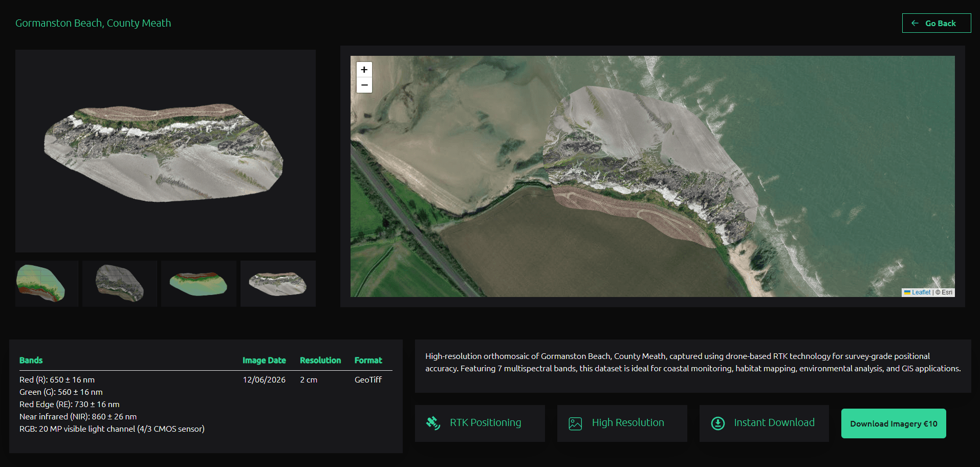The height and width of the screenshot is (467, 980).
Task: Click the Red (R): 650 ± 16 nm line
Action: coord(57,380)
